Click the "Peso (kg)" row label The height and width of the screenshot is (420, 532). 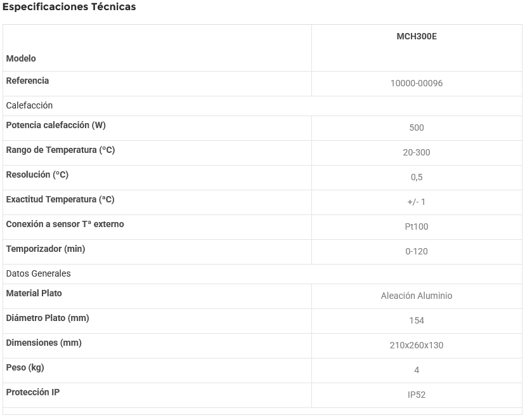[25, 367]
